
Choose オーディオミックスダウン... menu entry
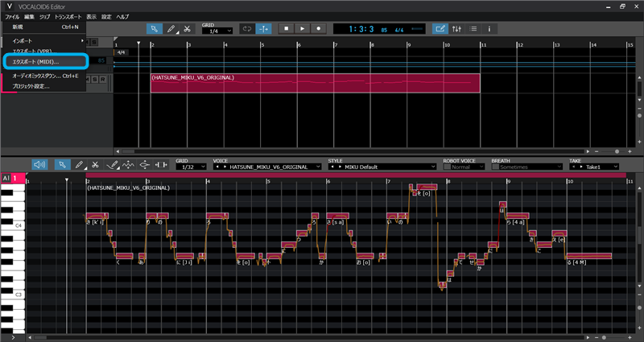[x=44, y=76]
